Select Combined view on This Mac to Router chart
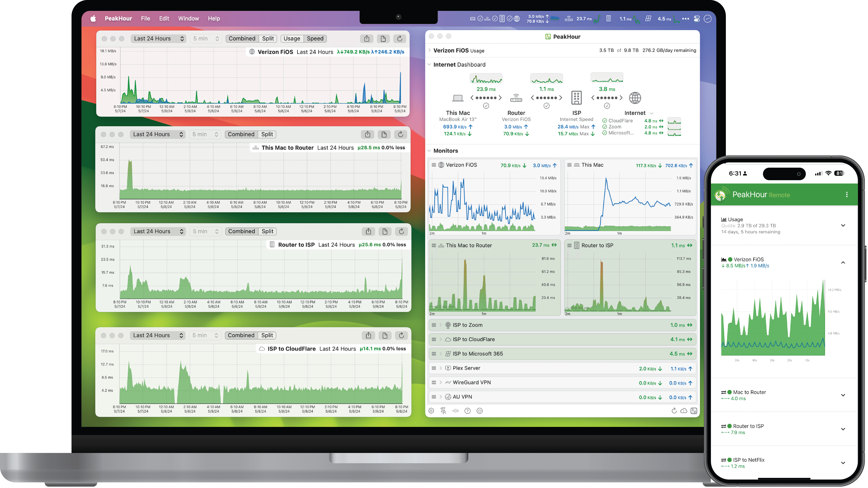 [241, 134]
